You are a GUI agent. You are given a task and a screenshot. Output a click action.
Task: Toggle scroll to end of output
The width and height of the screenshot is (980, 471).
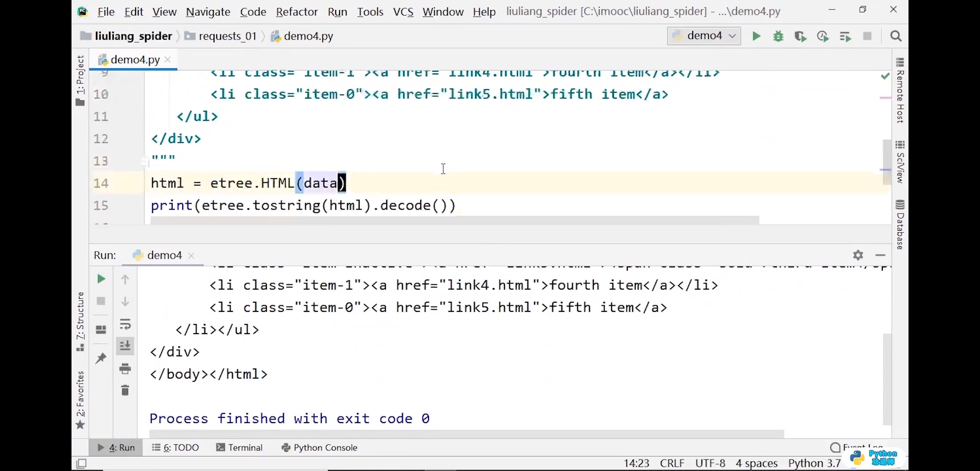[x=125, y=346]
